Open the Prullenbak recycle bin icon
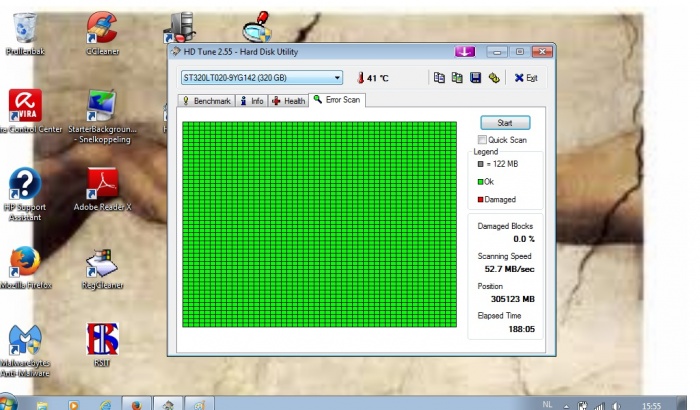 click(x=25, y=34)
